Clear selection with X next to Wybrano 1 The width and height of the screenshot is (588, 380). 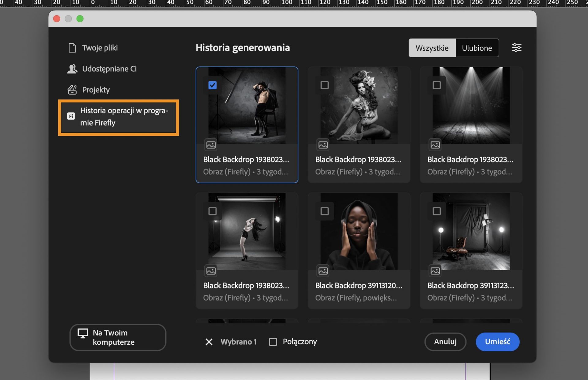[209, 342]
